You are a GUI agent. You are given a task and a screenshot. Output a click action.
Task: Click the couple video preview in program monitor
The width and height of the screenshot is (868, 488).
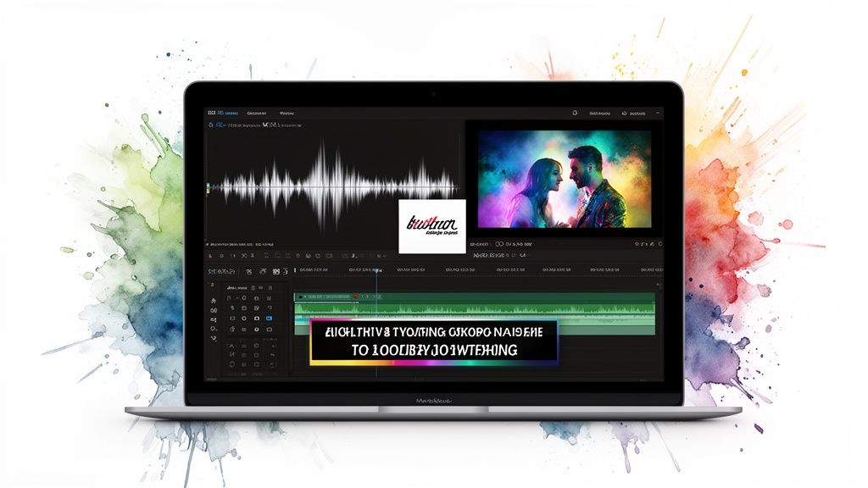tap(564, 179)
